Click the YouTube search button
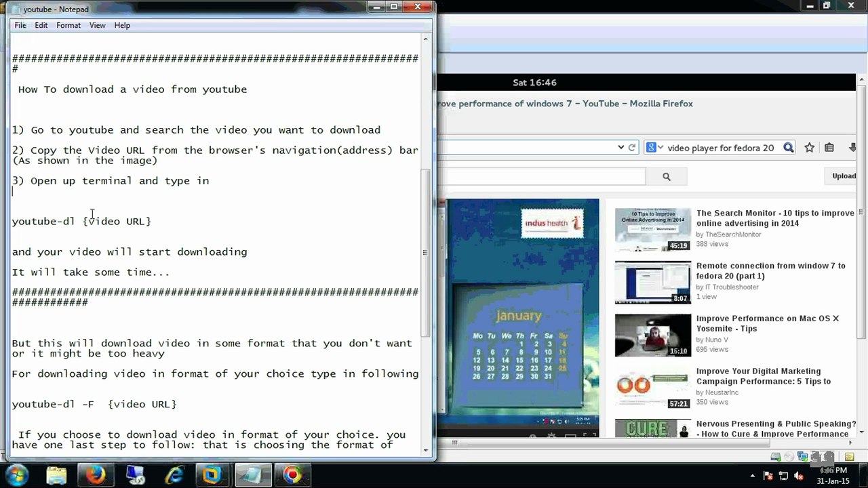 point(667,176)
